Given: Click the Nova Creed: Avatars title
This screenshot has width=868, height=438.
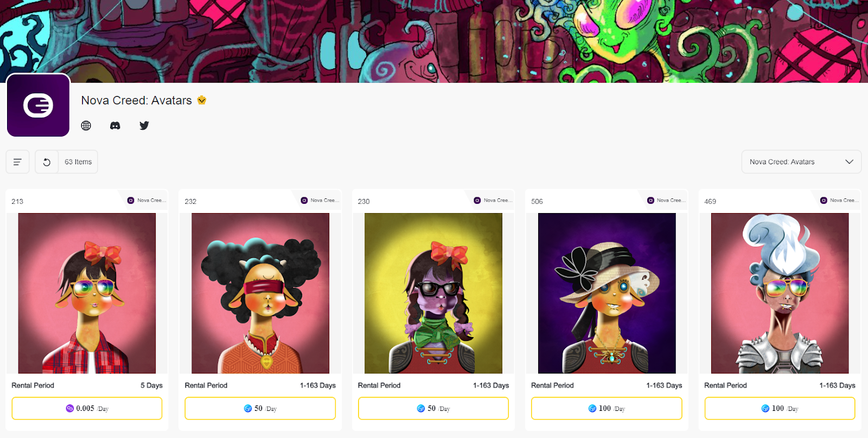Looking at the screenshot, I should (x=137, y=100).
